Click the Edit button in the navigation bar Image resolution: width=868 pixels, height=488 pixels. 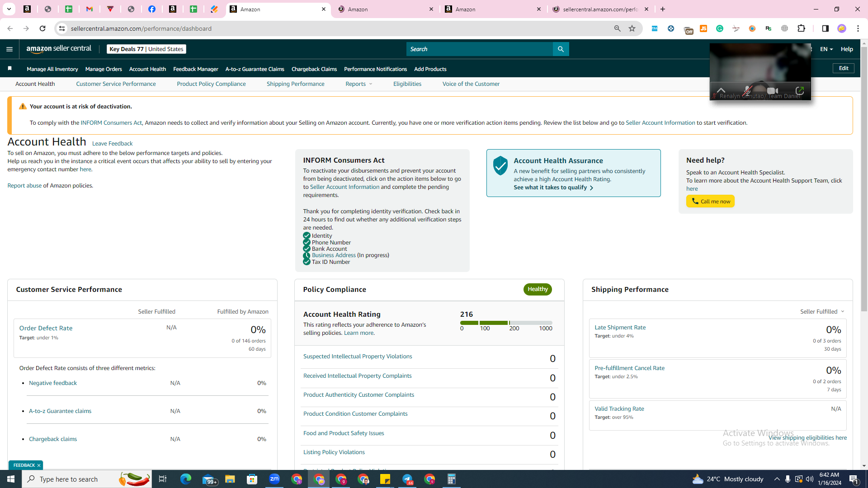pyautogui.click(x=844, y=68)
